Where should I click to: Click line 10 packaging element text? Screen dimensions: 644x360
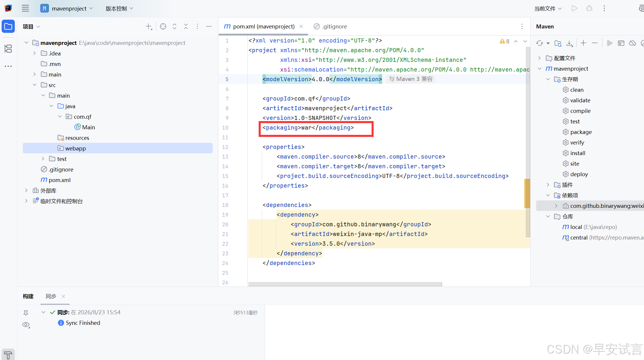click(x=308, y=128)
